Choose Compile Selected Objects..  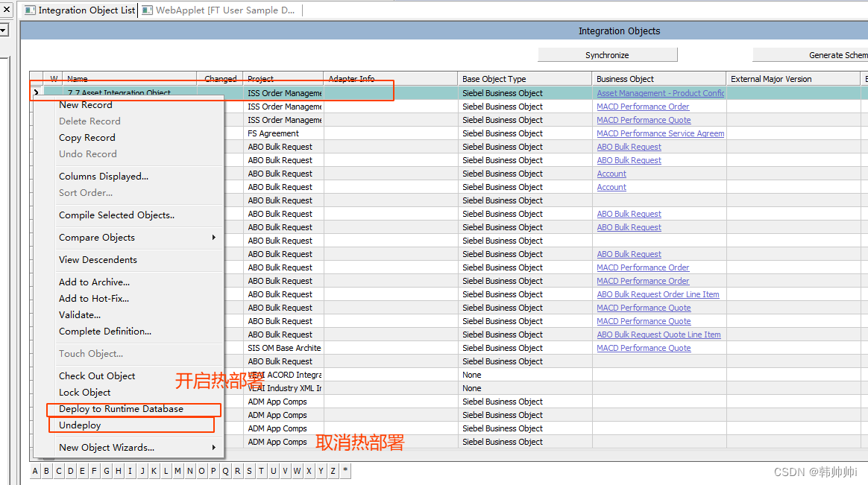(x=117, y=215)
